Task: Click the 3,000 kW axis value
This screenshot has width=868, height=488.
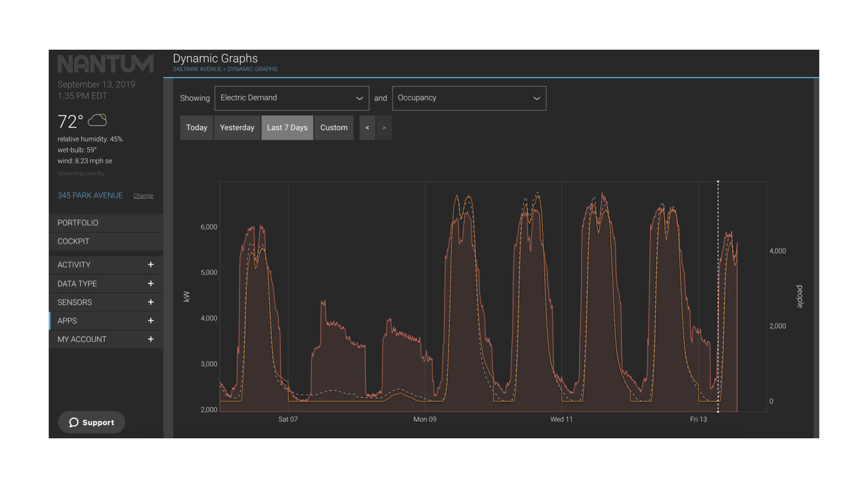Action: (x=209, y=364)
